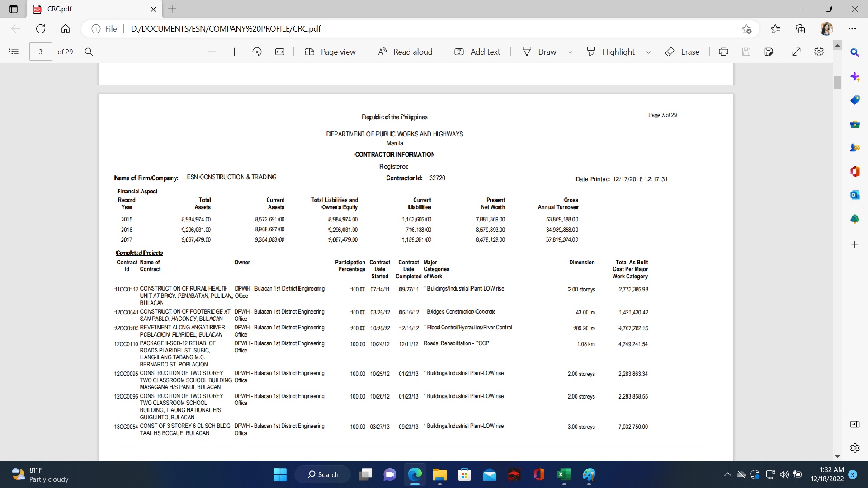Open PDF viewer settings gear
Screen dimensions: 868x488
(x=819, y=52)
